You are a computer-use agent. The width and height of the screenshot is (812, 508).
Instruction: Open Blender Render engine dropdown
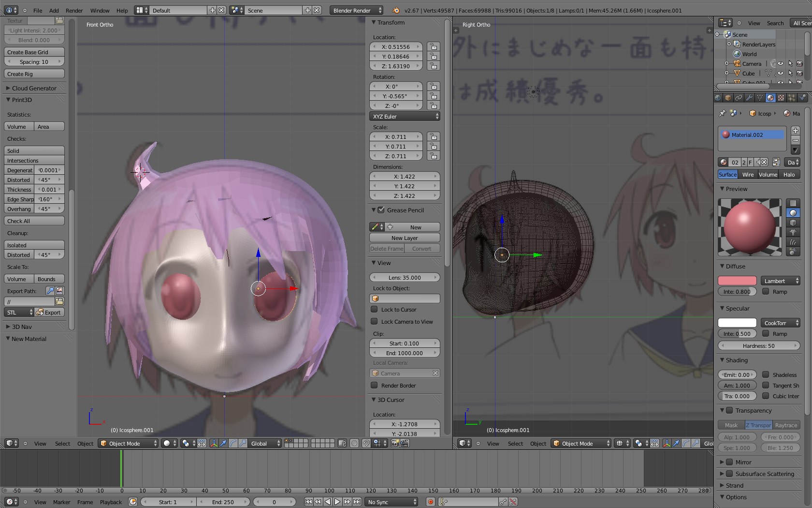[357, 10]
